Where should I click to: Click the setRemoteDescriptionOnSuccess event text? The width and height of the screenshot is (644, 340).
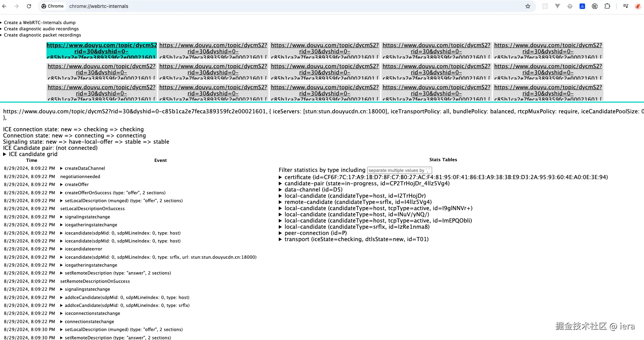click(x=95, y=281)
